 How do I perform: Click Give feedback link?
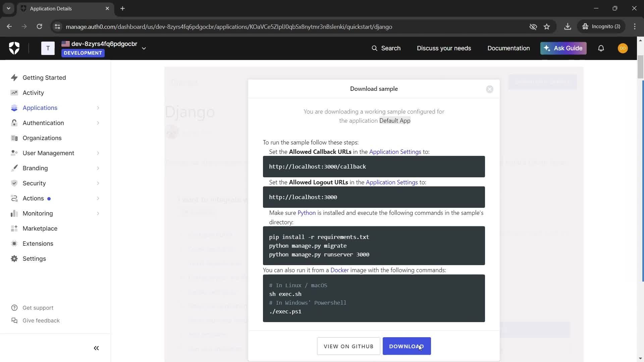pos(41,321)
